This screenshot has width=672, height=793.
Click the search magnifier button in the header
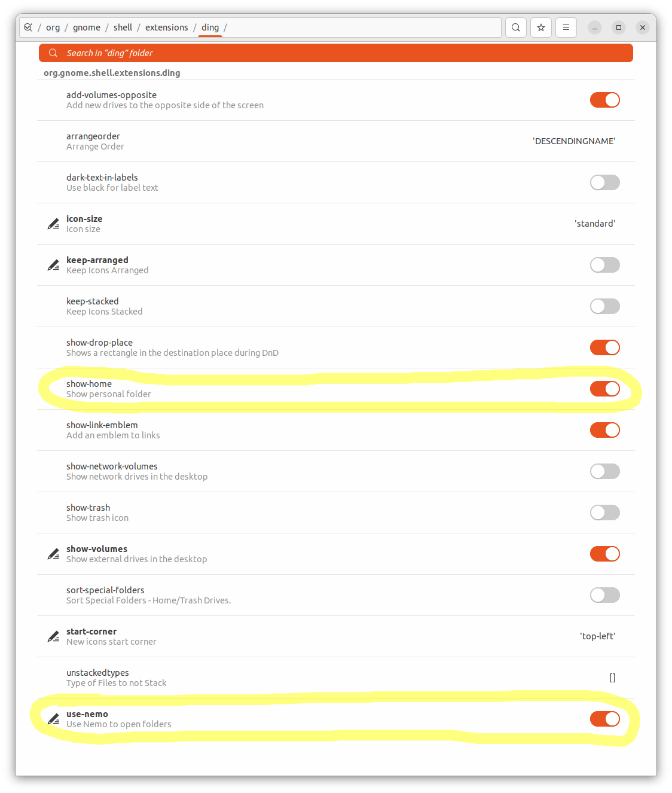516,28
